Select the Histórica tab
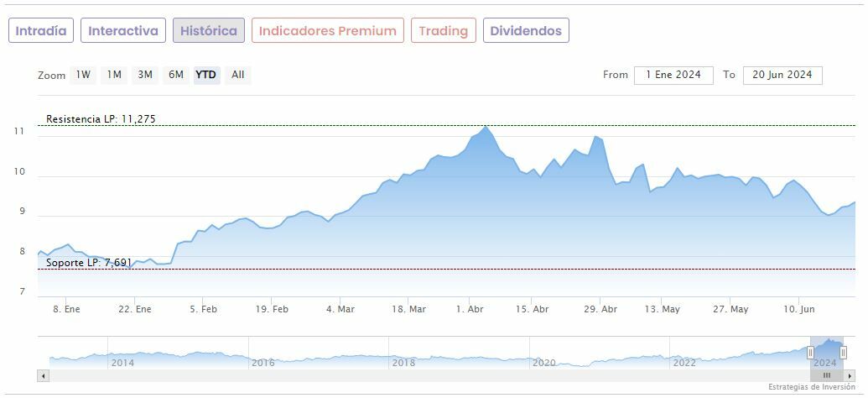The width and height of the screenshot is (868, 398). 209,31
